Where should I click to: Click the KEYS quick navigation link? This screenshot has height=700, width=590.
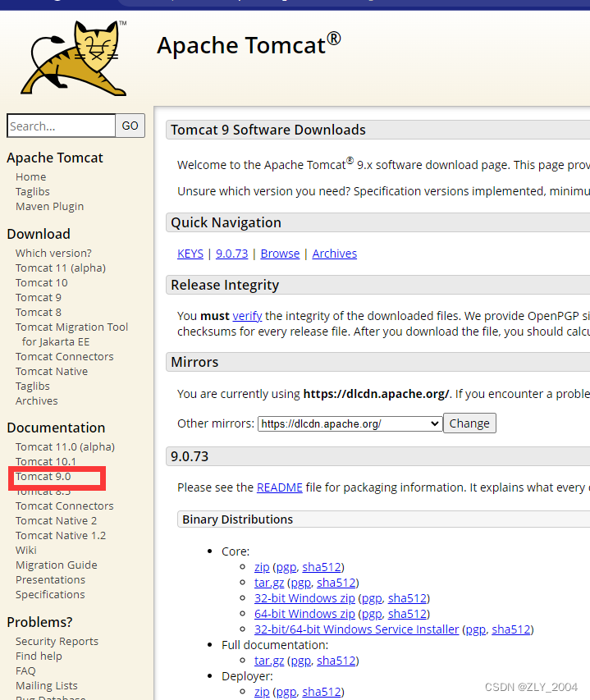pyautogui.click(x=190, y=254)
